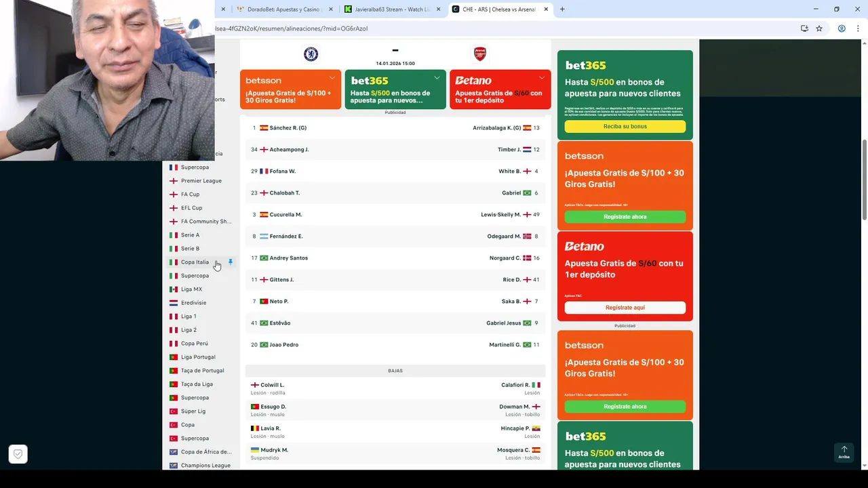Image resolution: width=868 pixels, height=488 pixels.
Task: Close the Chelsea vs Arsenal tab
Action: [546, 9]
